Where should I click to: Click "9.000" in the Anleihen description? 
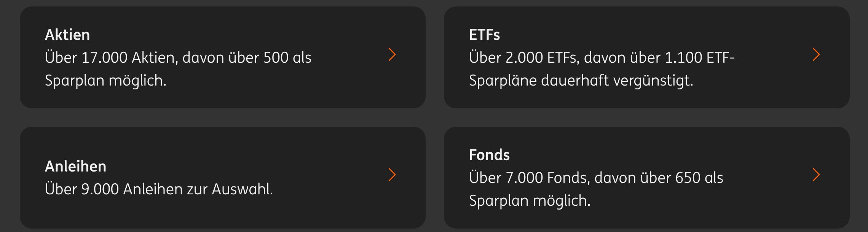[x=100, y=189]
